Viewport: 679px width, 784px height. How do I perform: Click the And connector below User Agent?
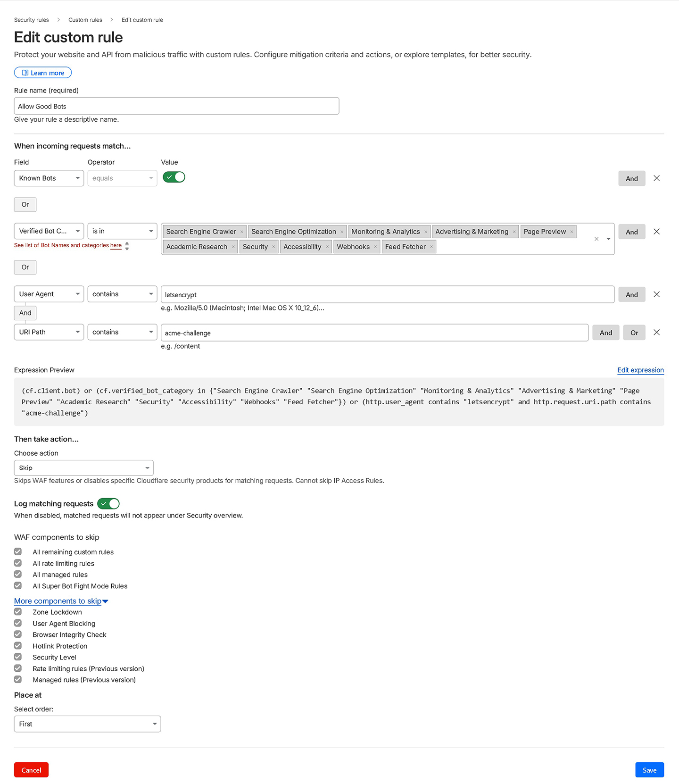coord(25,313)
